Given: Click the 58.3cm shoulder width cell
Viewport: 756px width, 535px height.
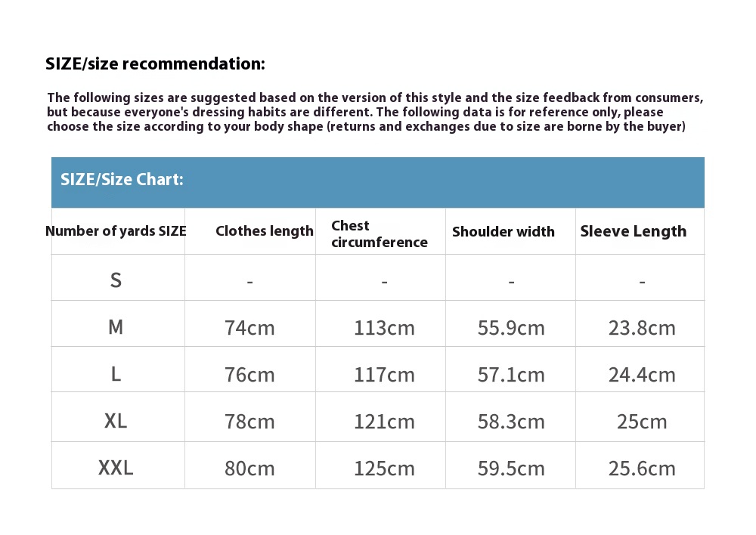Looking at the screenshot, I should 511,422.
